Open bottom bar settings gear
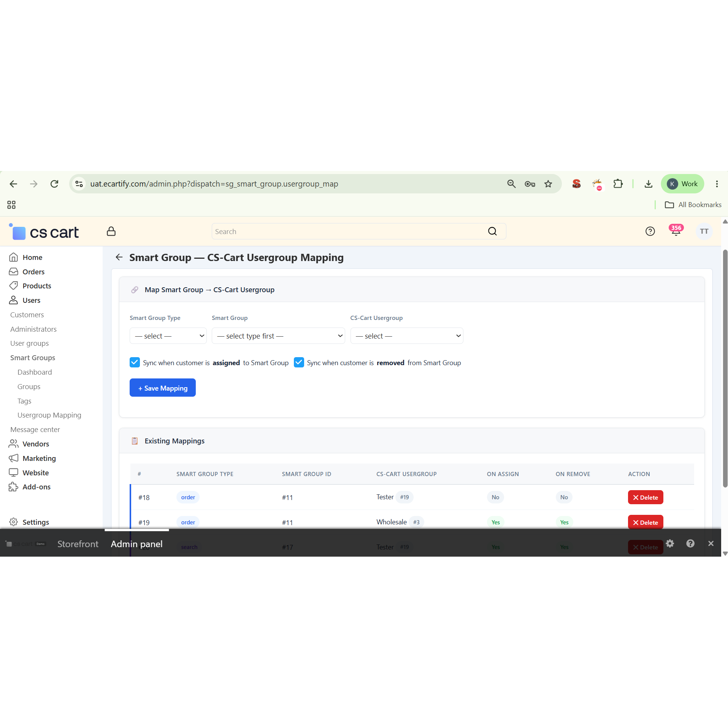728x728 pixels. point(670,543)
